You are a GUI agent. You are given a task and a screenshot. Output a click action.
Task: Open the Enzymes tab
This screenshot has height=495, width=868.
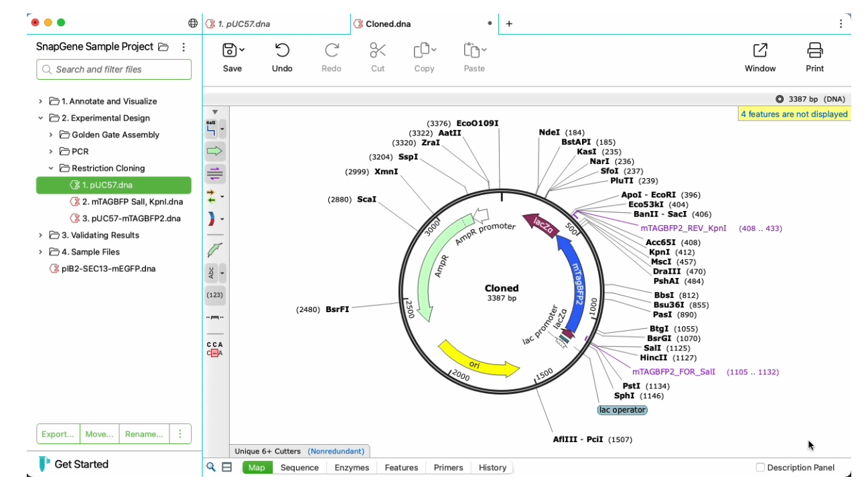pyautogui.click(x=352, y=468)
